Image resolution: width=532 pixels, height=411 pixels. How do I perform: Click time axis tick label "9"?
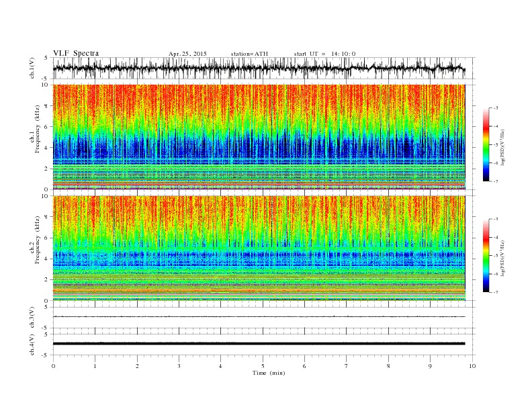(430, 366)
